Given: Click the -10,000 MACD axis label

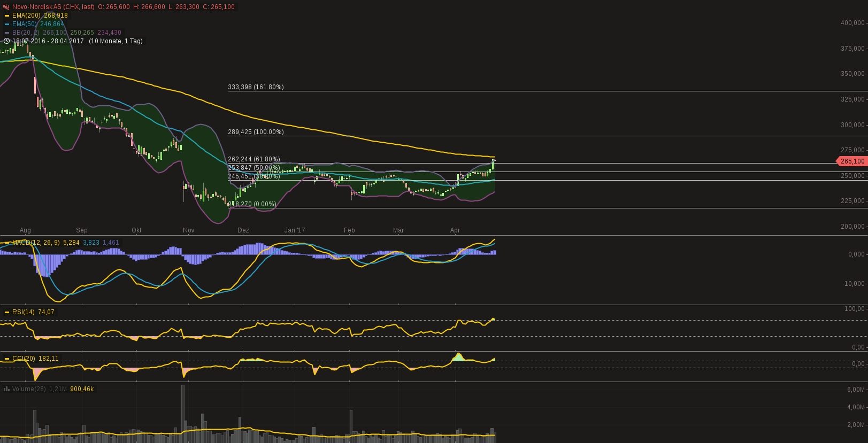Looking at the screenshot, I should pos(854,284).
